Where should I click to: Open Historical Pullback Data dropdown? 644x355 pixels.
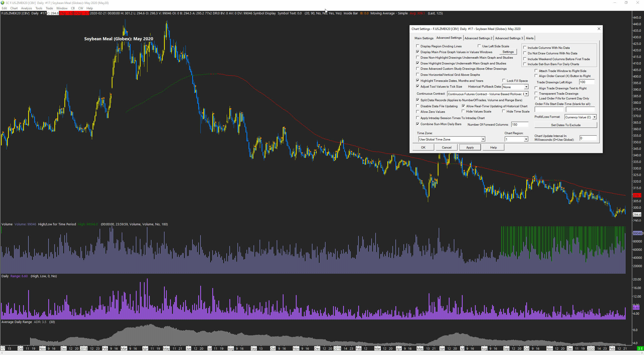(x=526, y=87)
